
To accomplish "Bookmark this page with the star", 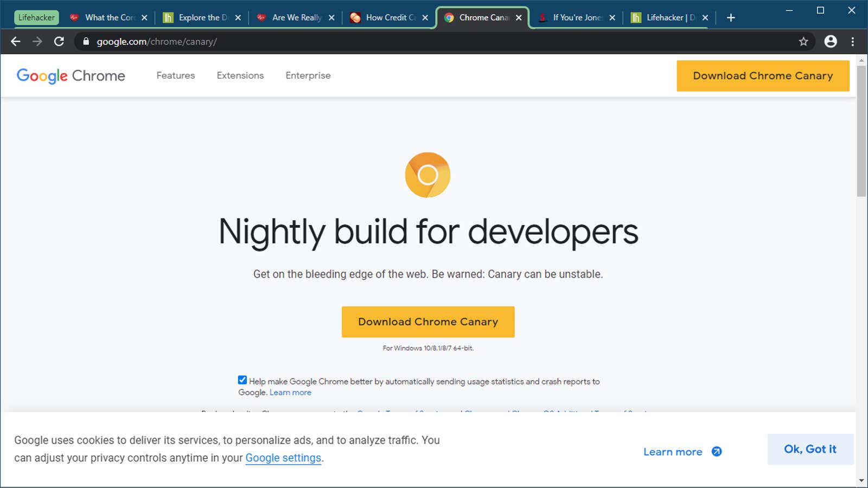I will click(x=803, y=41).
